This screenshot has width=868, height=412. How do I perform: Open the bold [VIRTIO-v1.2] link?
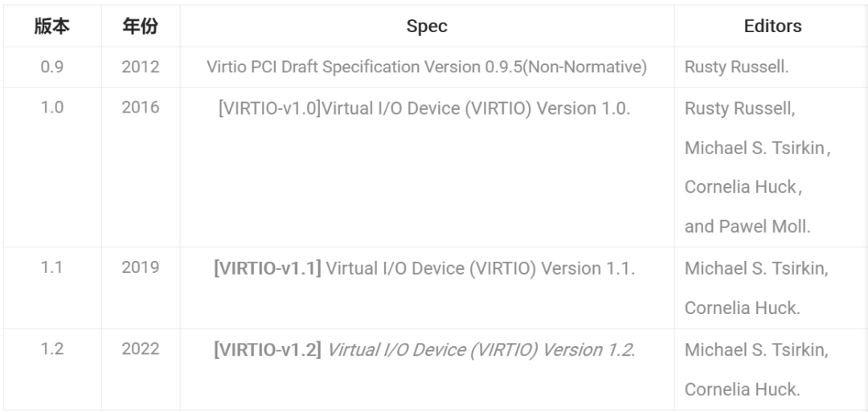click(268, 349)
